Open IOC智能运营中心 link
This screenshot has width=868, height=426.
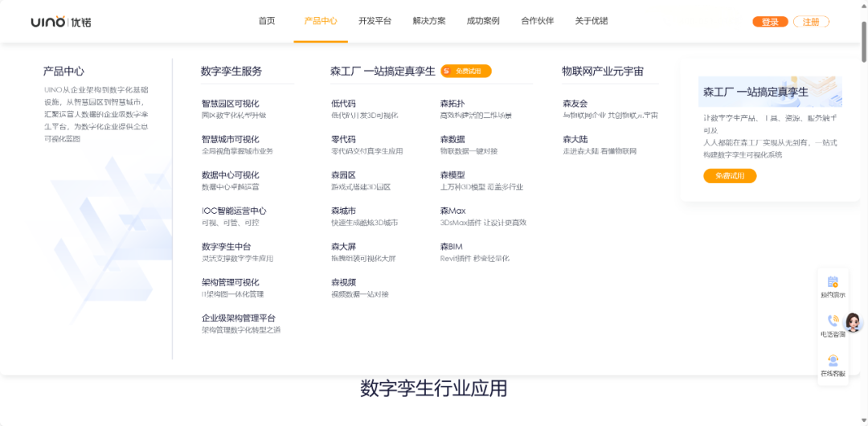[234, 211]
